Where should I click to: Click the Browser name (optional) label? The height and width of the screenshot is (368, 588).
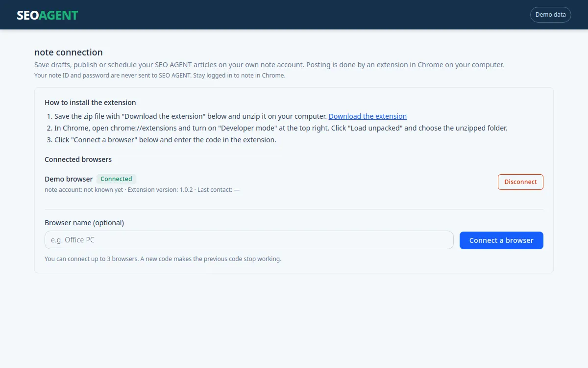pyautogui.click(x=84, y=223)
